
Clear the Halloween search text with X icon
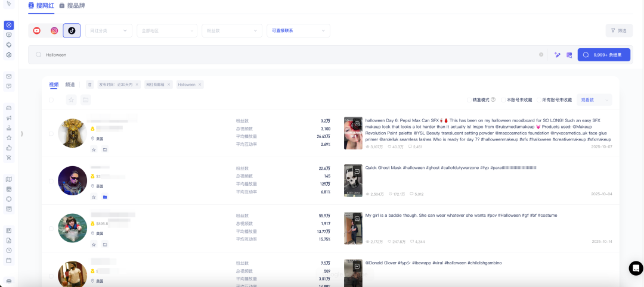coord(541,55)
